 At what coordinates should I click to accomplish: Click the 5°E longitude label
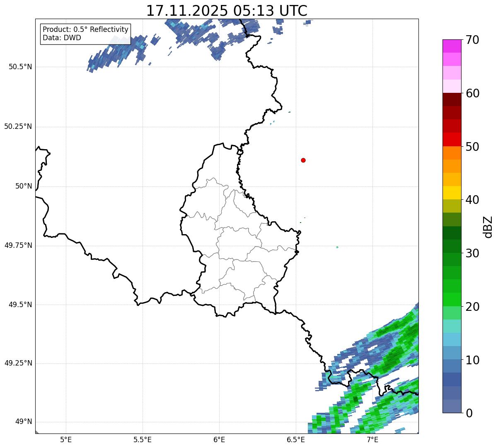[66, 440]
